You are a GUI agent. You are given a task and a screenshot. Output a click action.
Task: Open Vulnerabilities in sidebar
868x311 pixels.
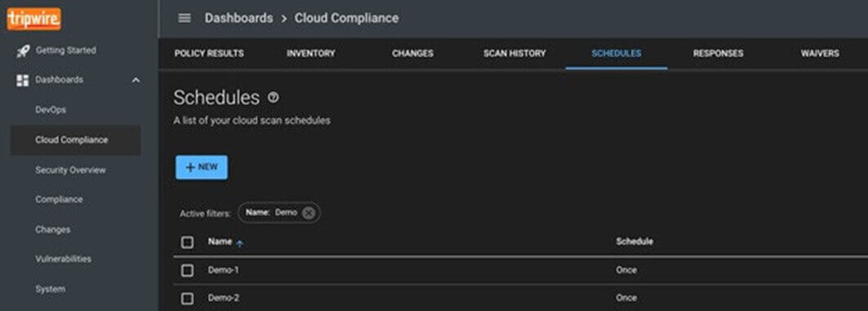coord(63,259)
